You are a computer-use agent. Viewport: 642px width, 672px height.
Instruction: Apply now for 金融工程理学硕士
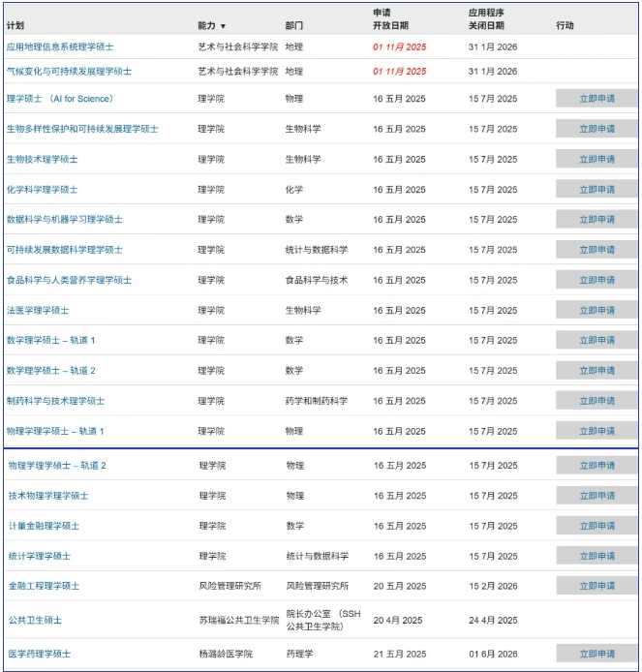pyautogui.click(x=596, y=587)
